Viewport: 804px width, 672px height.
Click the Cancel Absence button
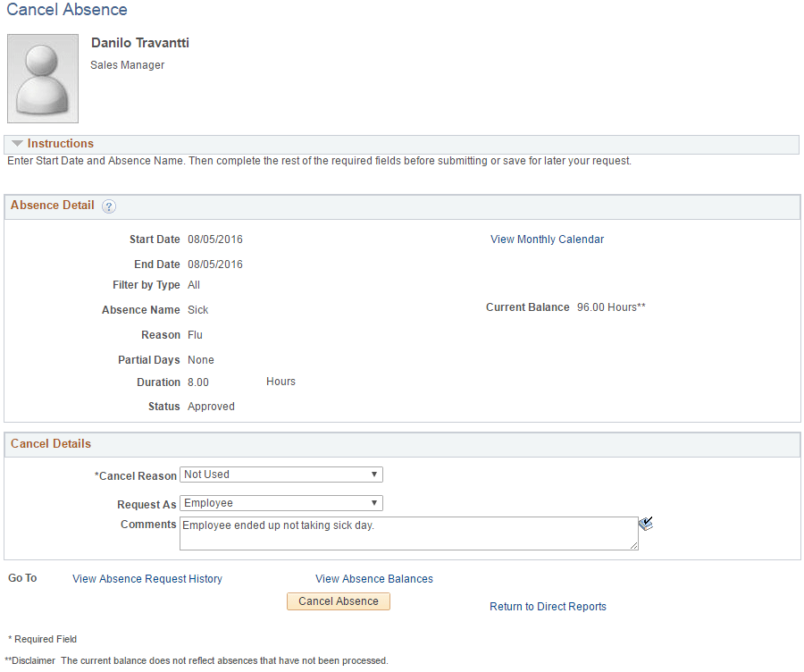point(338,601)
